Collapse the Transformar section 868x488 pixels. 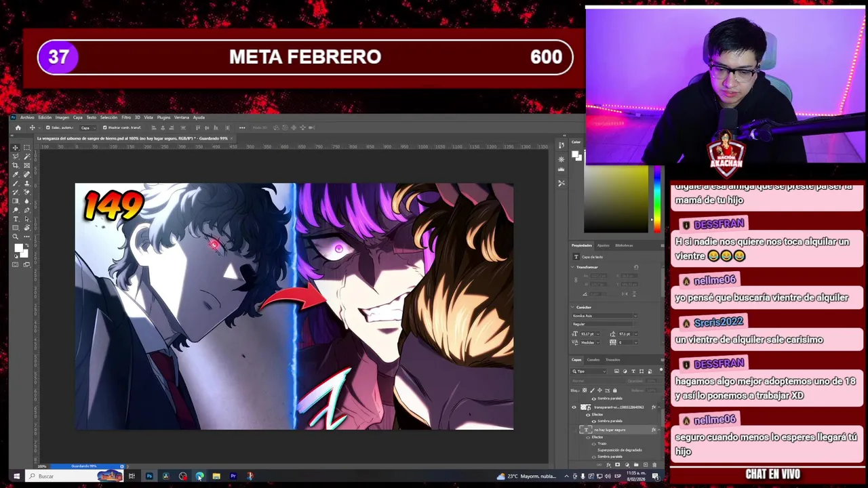(572, 267)
